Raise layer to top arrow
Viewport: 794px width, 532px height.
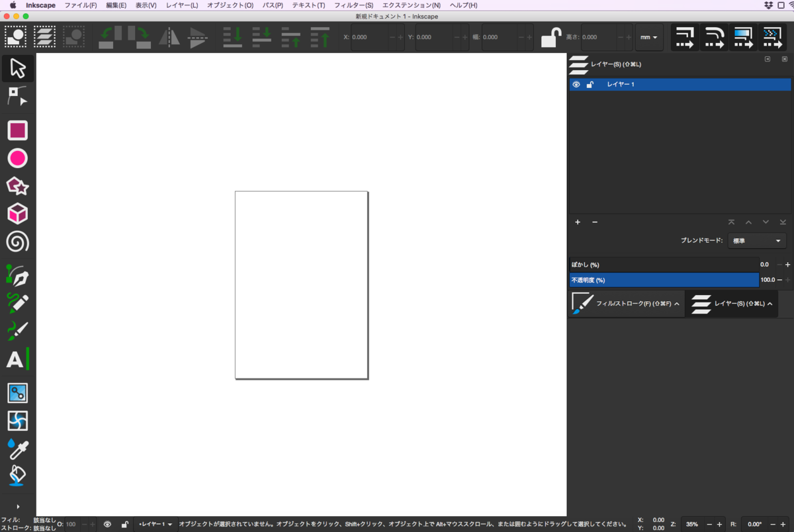point(731,222)
